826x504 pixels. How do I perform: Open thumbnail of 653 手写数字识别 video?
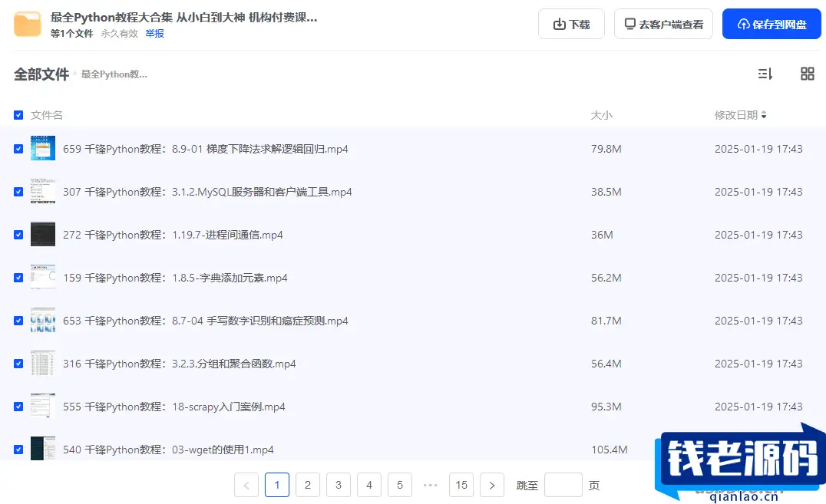[43, 320]
